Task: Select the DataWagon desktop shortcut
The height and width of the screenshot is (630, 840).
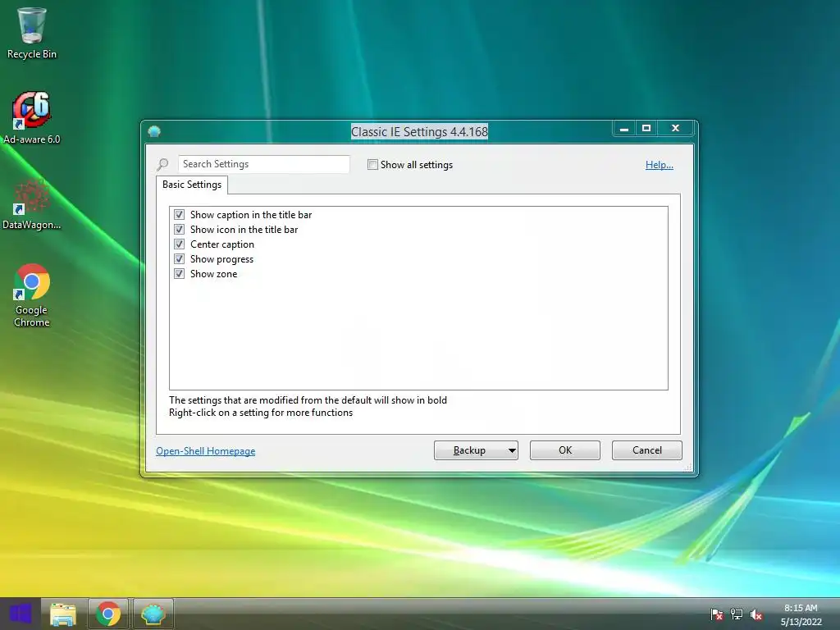Action: point(32,204)
